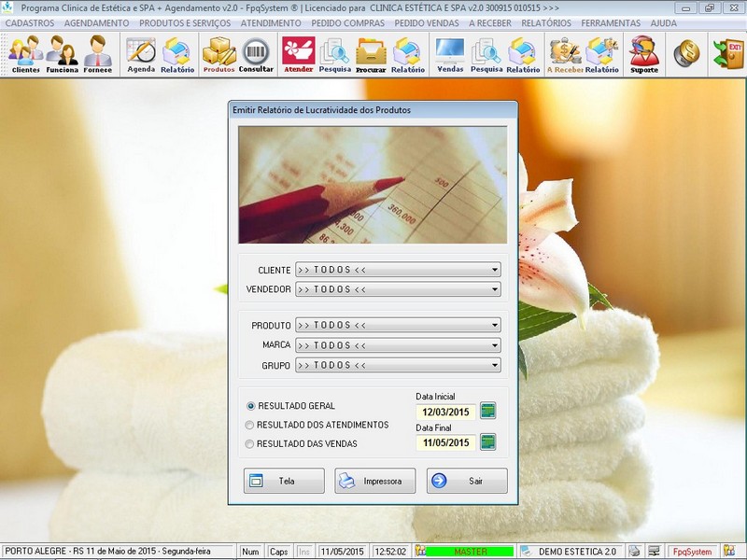This screenshot has height=560, width=747.
Task: Open the Relatório icon next to Agenda
Action: coord(177,54)
